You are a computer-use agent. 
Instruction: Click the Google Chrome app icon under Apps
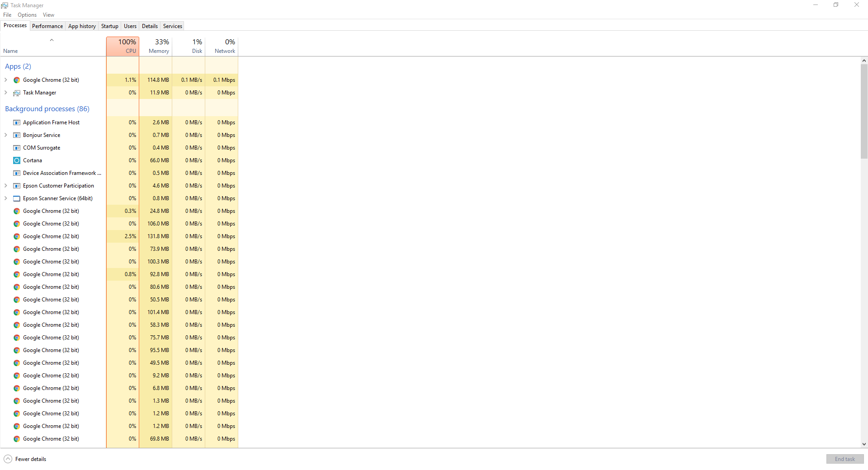pos(17,80)
